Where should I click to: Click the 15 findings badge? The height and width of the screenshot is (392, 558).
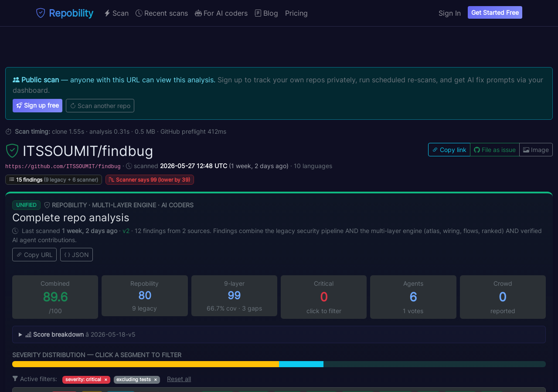tap(54, 179)
